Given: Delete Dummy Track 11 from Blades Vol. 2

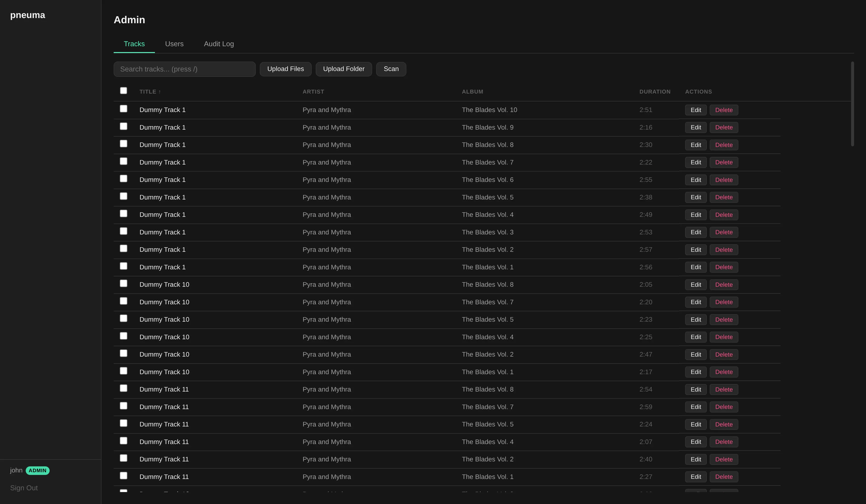Looking at the screenshot, I should pyautogui.click(x=724, y=459).
